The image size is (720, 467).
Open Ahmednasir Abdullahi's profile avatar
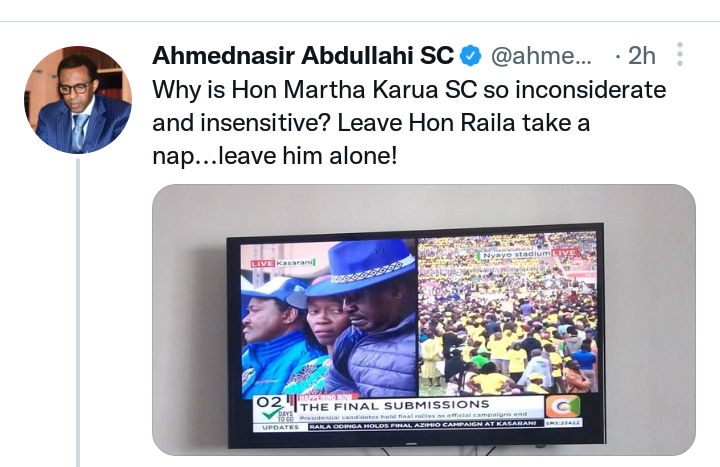[x=78, y=100]
